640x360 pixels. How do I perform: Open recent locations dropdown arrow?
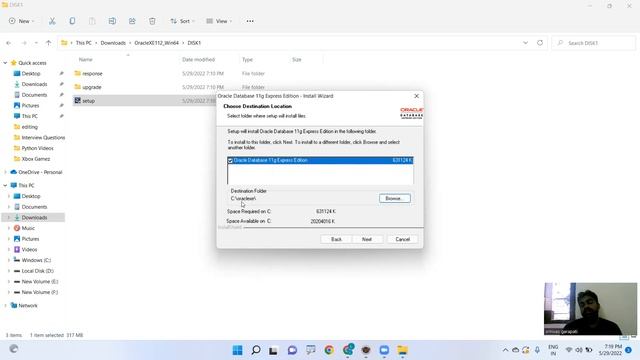36,43
